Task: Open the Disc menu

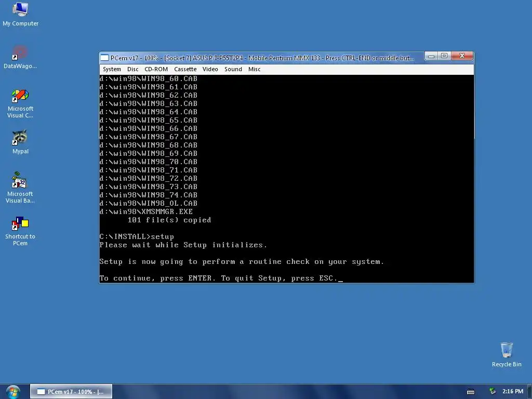Action: pos(132,69)
